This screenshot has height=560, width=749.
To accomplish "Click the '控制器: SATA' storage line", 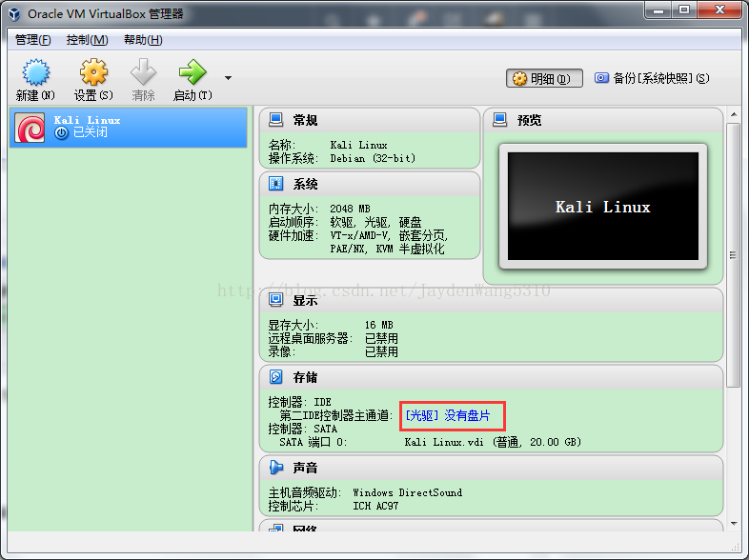I will (302, 429).
